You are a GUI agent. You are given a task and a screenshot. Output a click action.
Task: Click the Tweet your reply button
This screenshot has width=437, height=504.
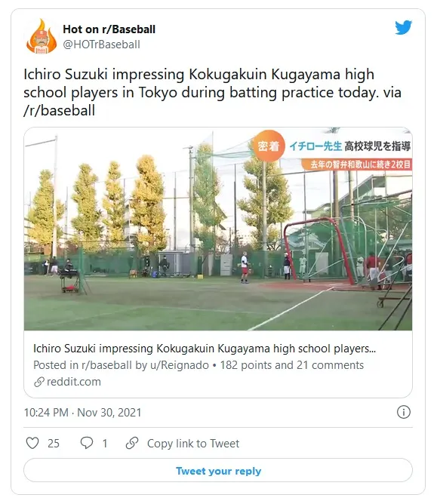(218, 470)
